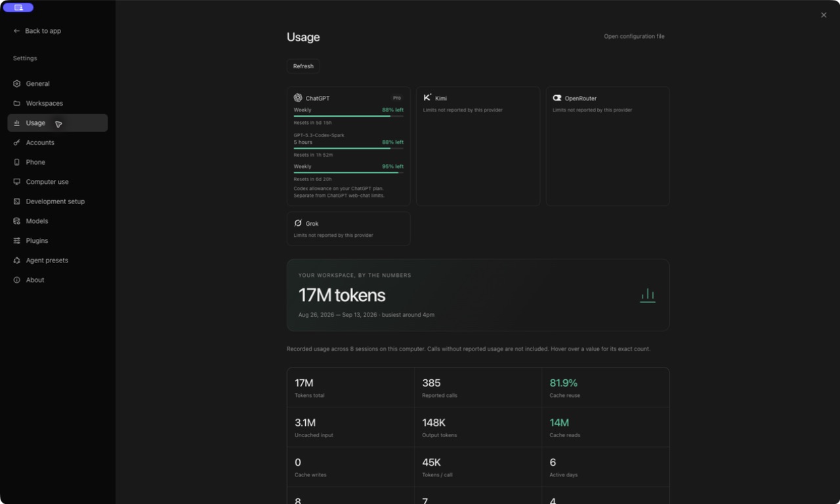This screenshot has height=504, width=840.
Task: Click the 385 Reported calls value
Action: tap(432, 383)
